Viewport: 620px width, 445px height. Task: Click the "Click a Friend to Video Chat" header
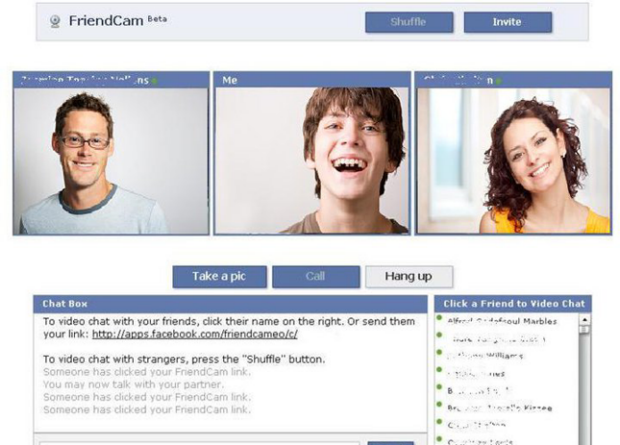[513, 303]
